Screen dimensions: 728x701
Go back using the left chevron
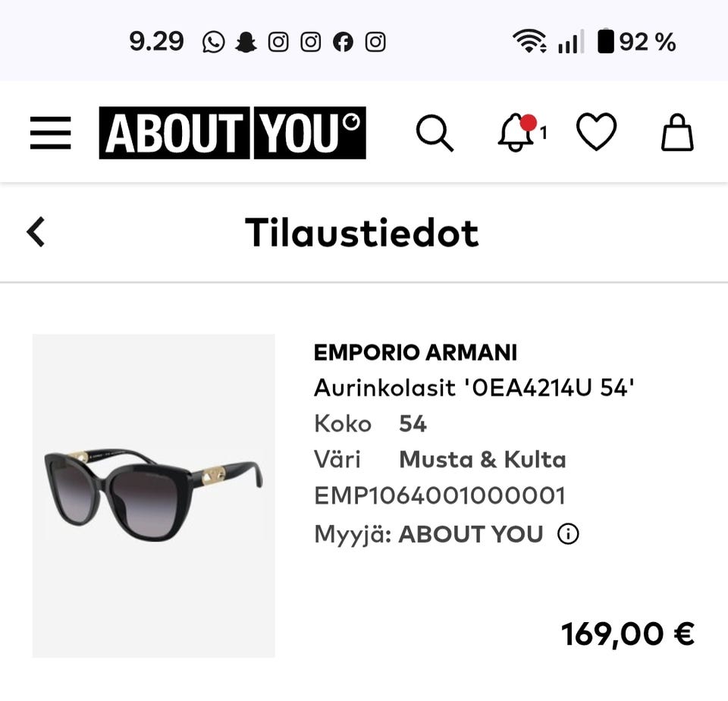(36, 231)
